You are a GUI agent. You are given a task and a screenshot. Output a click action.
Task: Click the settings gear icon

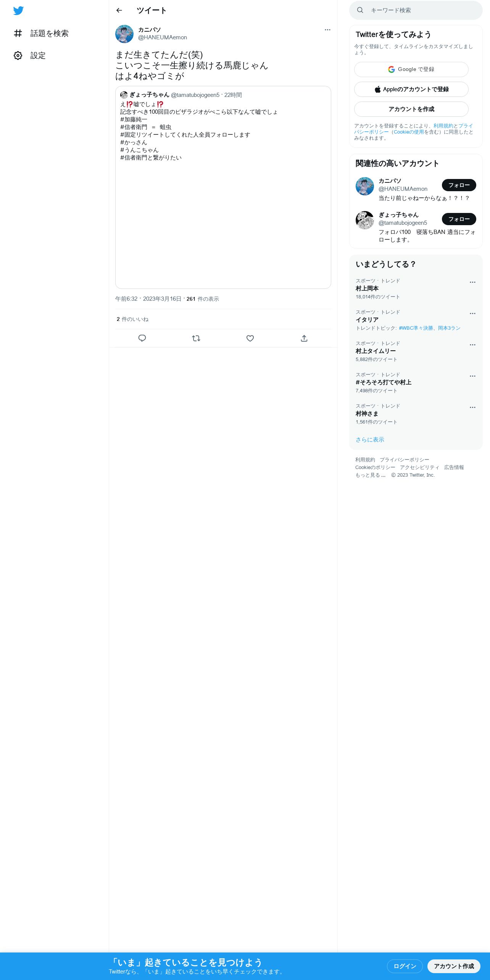(x=18, y=56)
